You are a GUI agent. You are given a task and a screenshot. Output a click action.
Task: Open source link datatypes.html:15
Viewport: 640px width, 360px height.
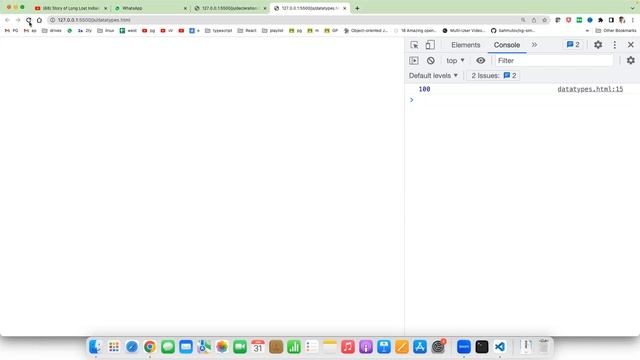point(590,89)
